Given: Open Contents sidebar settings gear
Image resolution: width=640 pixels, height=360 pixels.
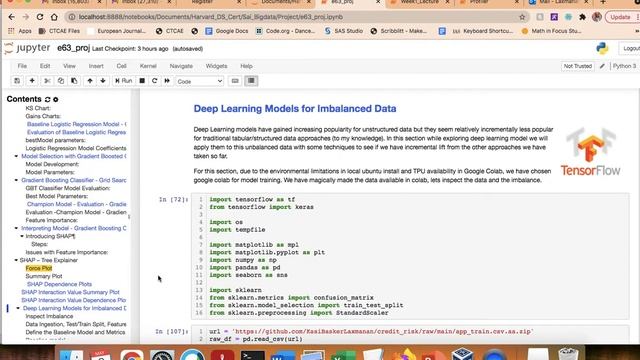Looking at the screenshot, I should (x=56, y=99).
